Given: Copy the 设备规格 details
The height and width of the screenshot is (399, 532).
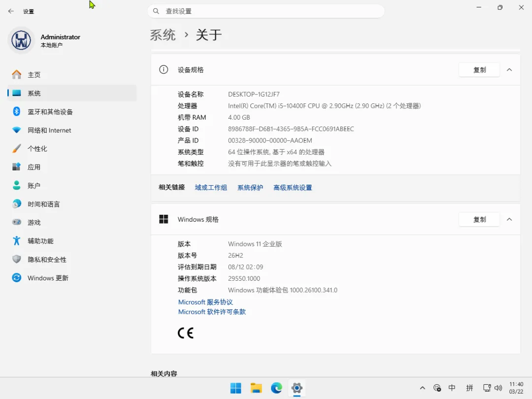Looking at the screenshot, I should [479, 70].
